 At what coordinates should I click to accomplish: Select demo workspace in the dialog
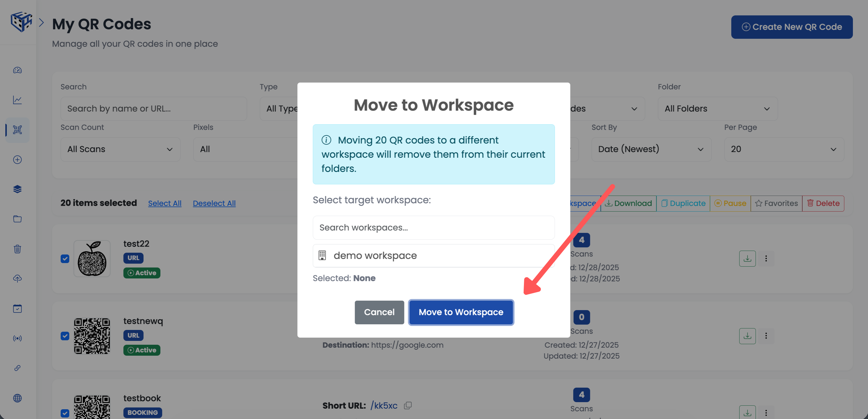434,255
